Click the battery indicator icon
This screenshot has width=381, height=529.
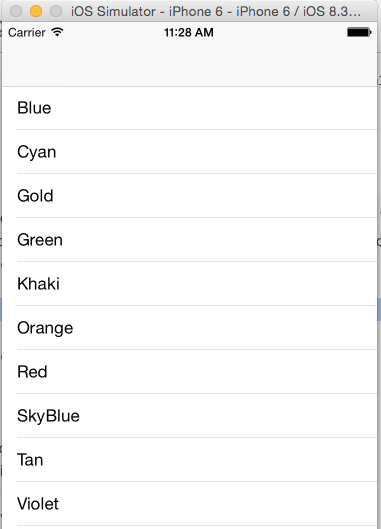[359, 32]
